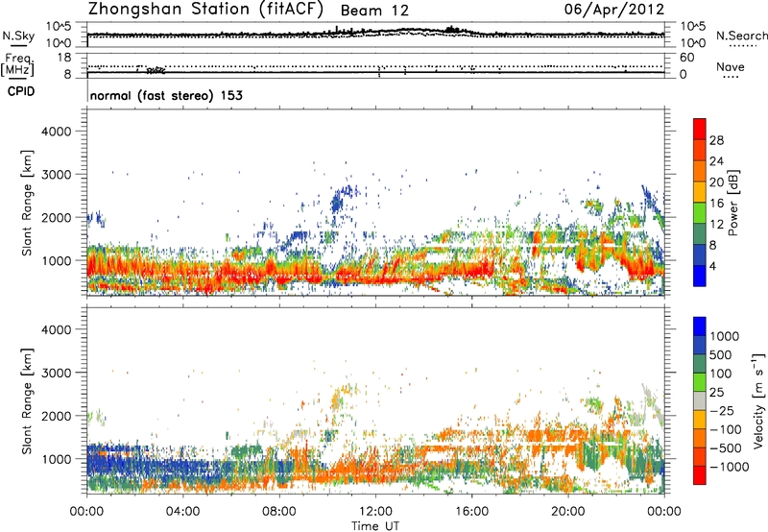Click the blue bottom of power colorbar
Image resolution: width=768 pixels, height=532 pixels.
pos(700,277)
